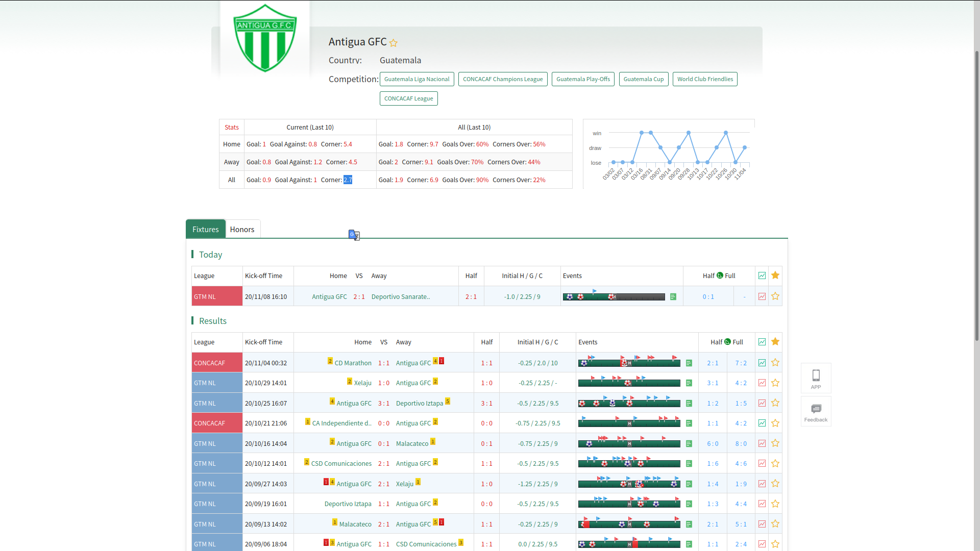Open match report for CD Marathon match
Viewport: 980px width, 551px height.
pyautogui.click(x=689, y=363)
